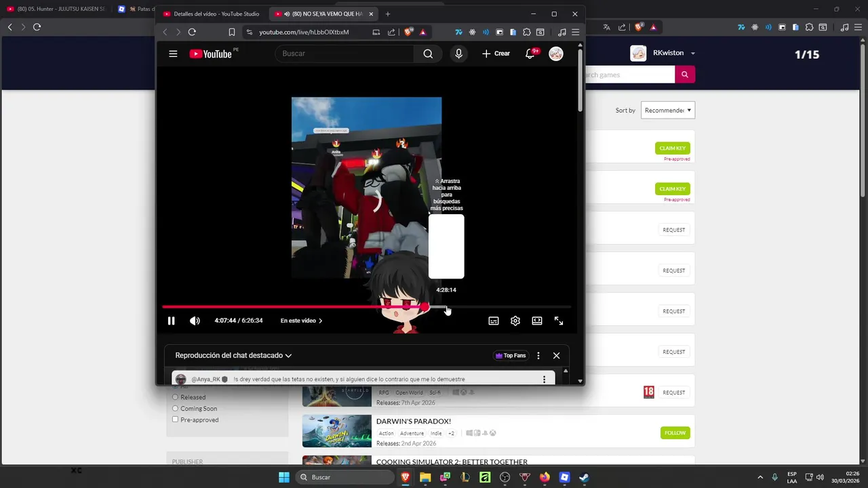Reload page in front browser window

point(192,32)
